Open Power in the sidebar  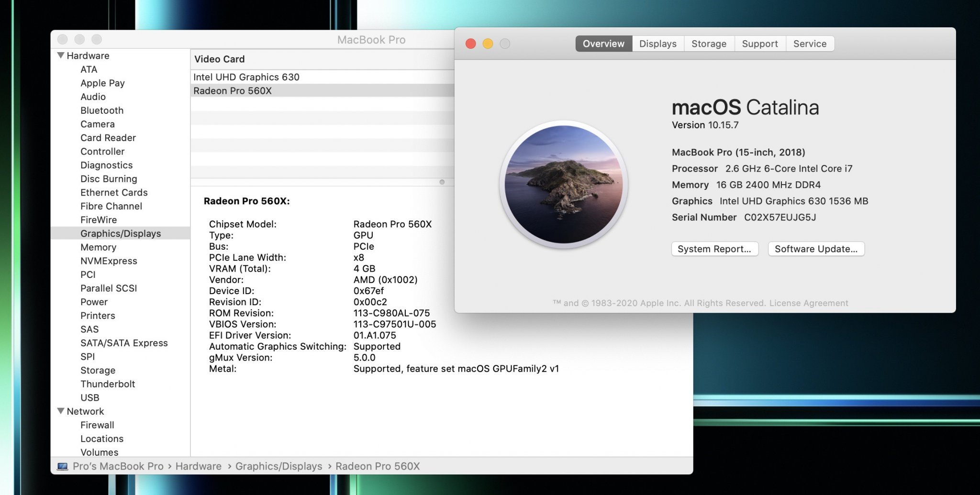94,302
